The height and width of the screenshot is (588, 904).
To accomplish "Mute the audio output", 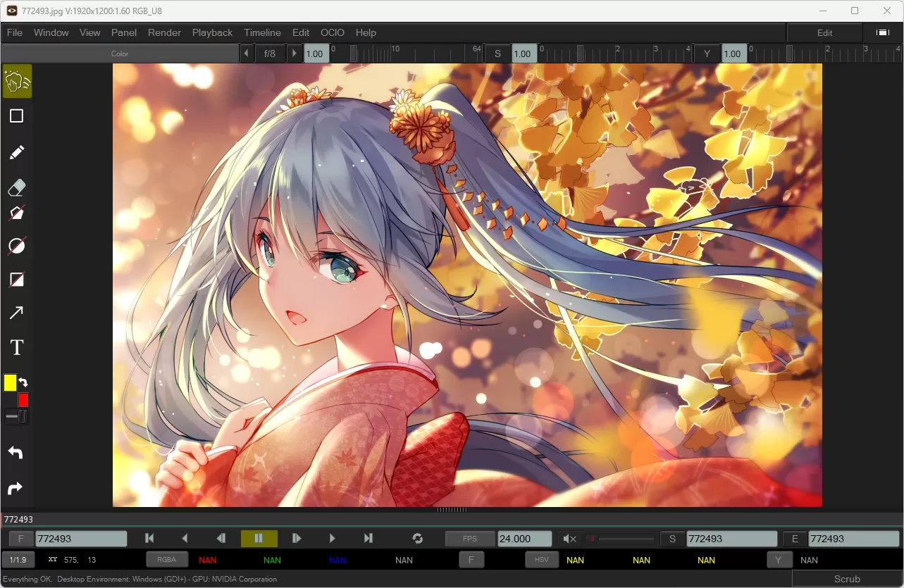I will [x=569, y=539].
